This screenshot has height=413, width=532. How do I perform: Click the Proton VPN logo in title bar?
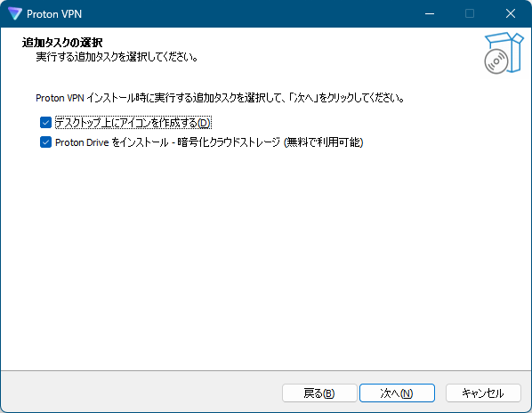15,13
